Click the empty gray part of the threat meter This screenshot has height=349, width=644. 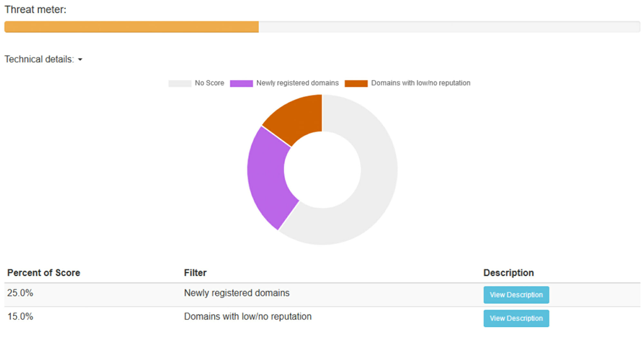coord(449,27)
